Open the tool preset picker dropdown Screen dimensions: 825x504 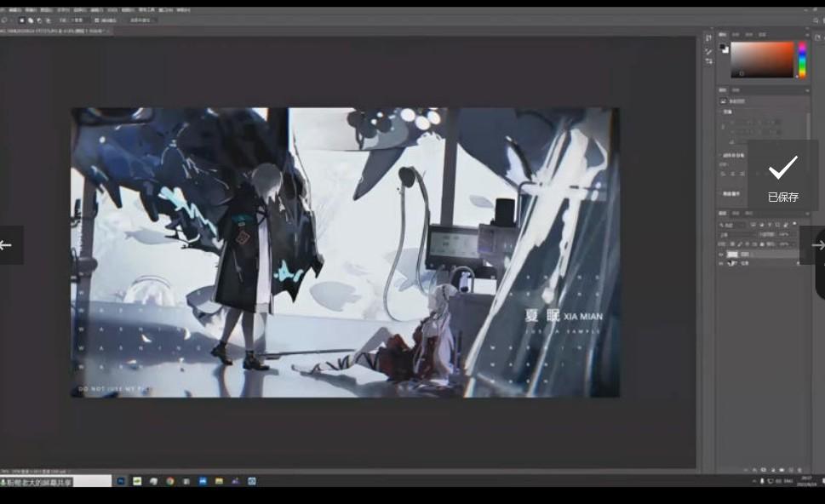tap(7, 20)
